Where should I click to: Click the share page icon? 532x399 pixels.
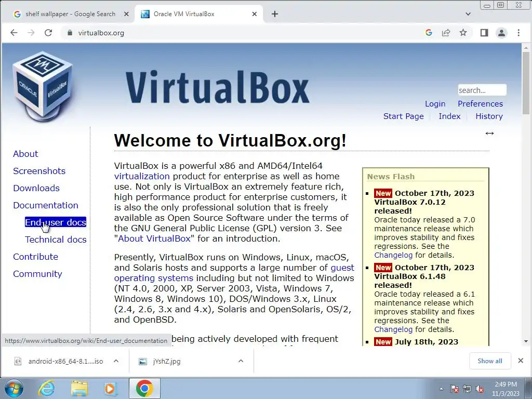point(446,33)
